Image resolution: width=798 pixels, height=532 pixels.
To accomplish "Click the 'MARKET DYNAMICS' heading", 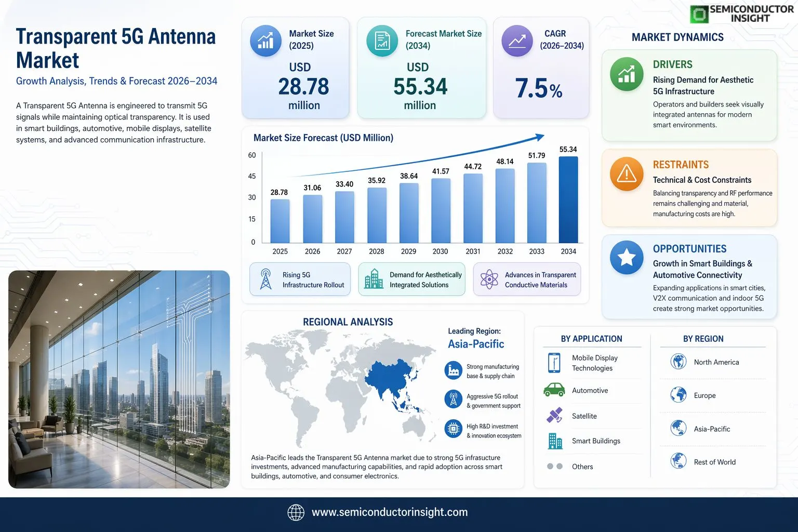I will pyautogui.click(x=677, y=37).
